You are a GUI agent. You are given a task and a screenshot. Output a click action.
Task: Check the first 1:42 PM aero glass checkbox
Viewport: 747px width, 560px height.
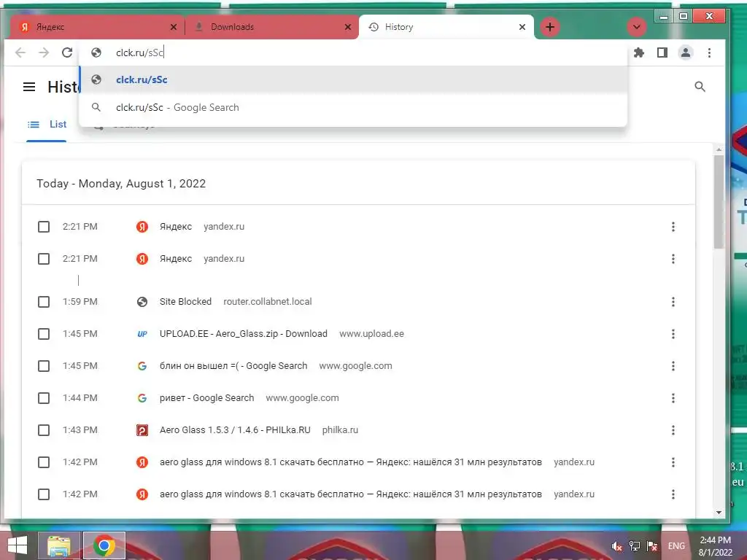pos(44,462)
